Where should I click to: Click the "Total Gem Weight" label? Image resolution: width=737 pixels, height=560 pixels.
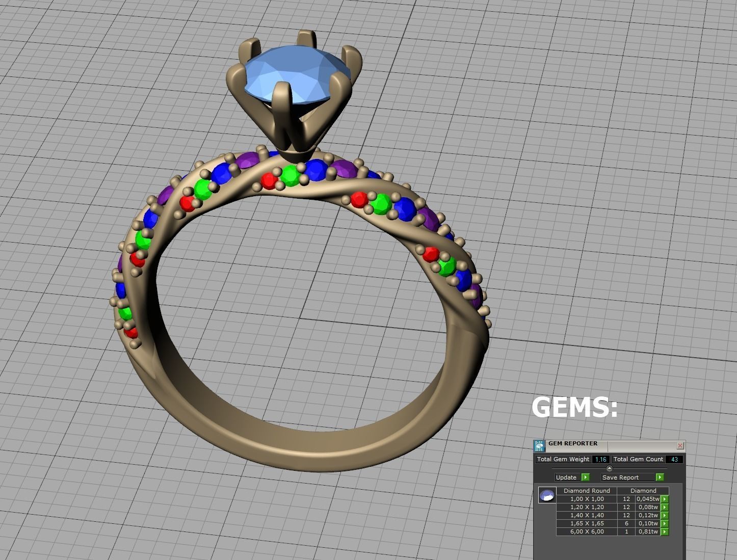tap(563, 459)
